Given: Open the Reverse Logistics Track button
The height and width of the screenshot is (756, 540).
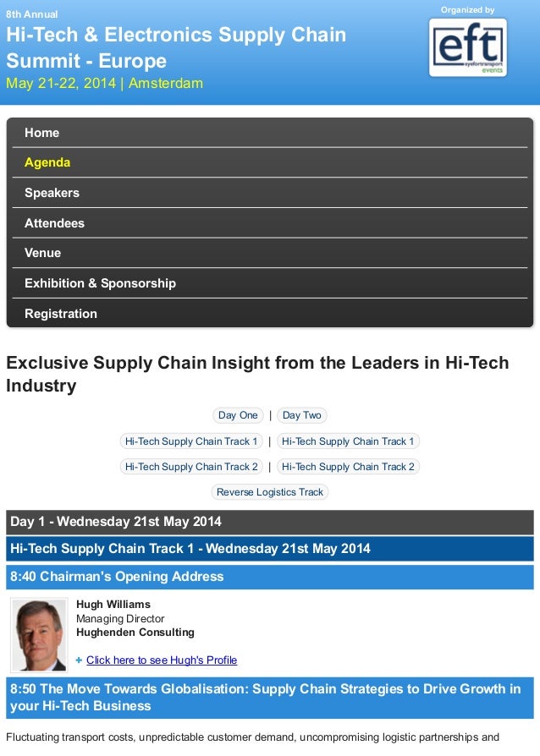Looking at the screenshot, I should pyautogui.click(x=270, y=492).
